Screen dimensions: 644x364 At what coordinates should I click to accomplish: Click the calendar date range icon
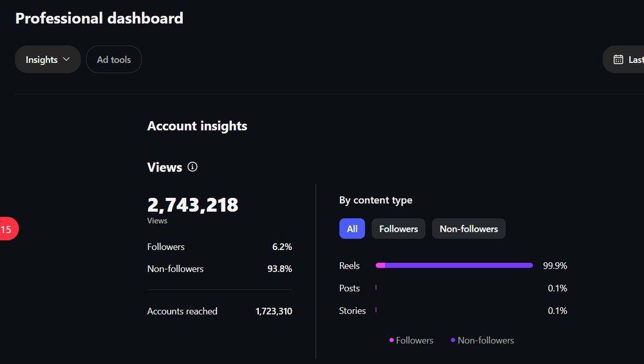[x=618, y=59]
